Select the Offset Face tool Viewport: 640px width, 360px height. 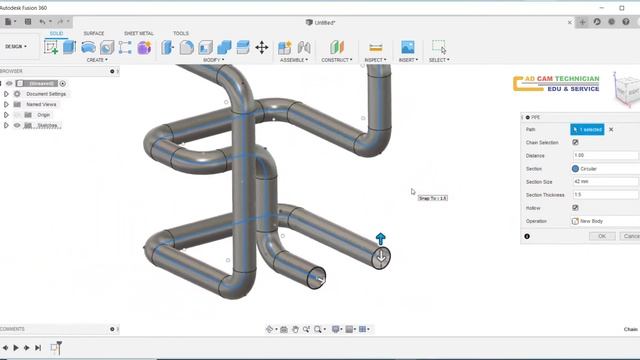coord(243,47)
